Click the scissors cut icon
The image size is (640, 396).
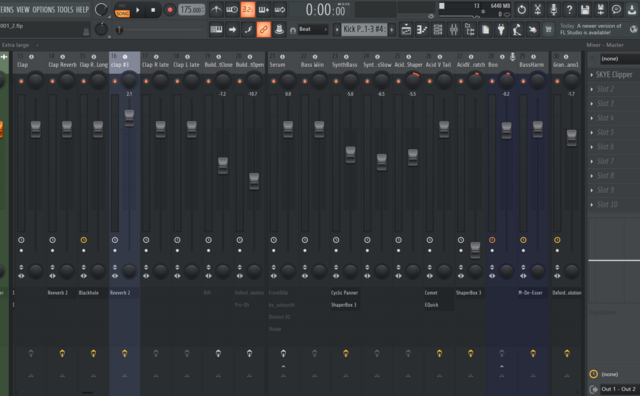pos(538,9)
